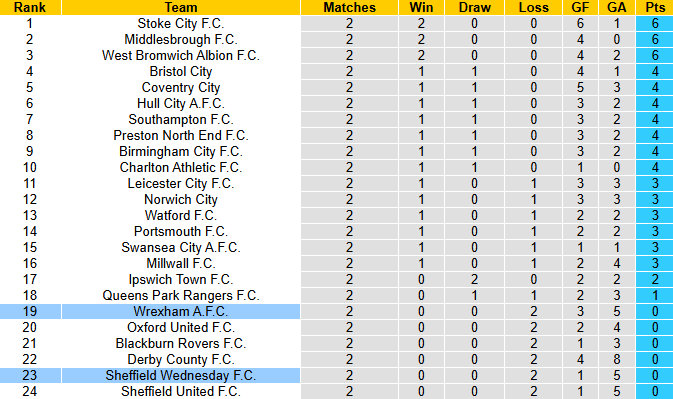Click the Team column header
The height and width of the screenshot is (399, 673).
[181, 7]
